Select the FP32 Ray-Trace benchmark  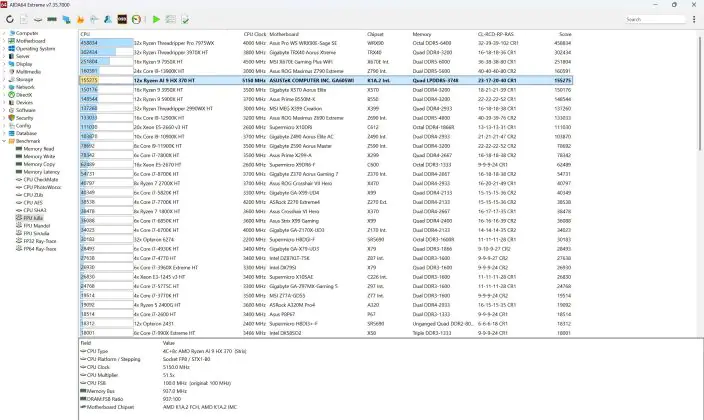[40, 241]
